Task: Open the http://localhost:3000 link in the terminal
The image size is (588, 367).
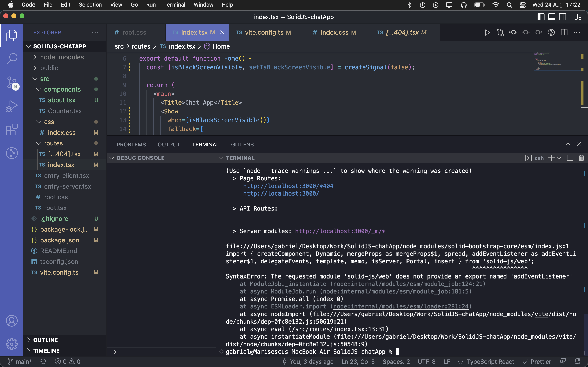Action: pos(281,193)
